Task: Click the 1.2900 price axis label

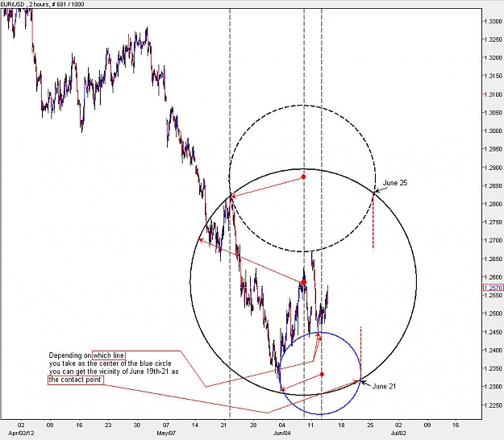Action: click(x=494, y=168)
